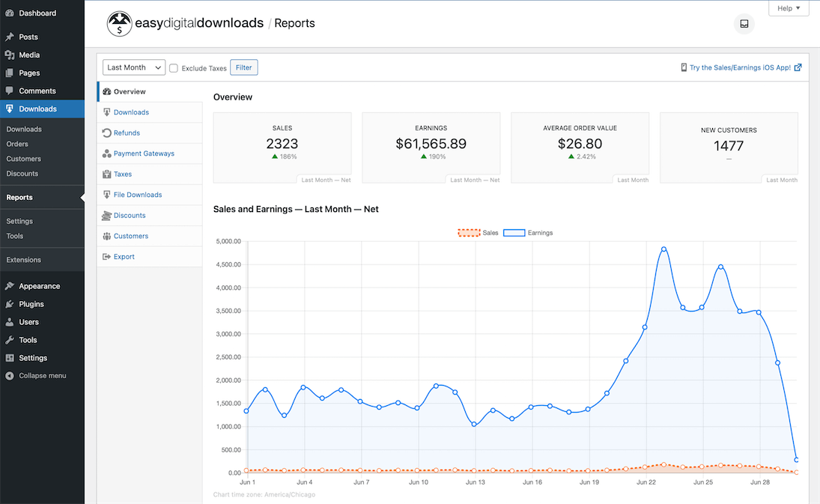Click the Refunds circular arrow icon
Screen dimensions: 820x504
click(106, 133)
